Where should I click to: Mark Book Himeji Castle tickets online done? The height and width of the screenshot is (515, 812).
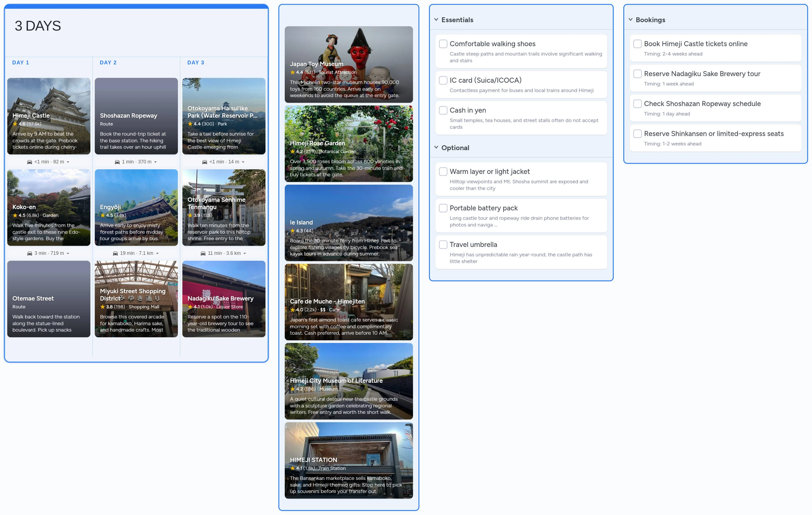click(637, 44)
